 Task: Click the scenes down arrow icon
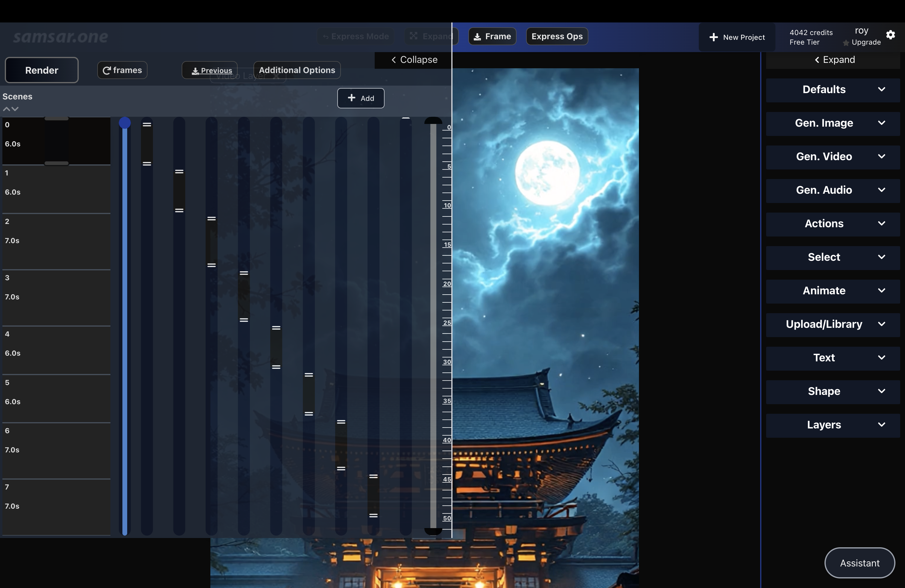coord(15,109)
